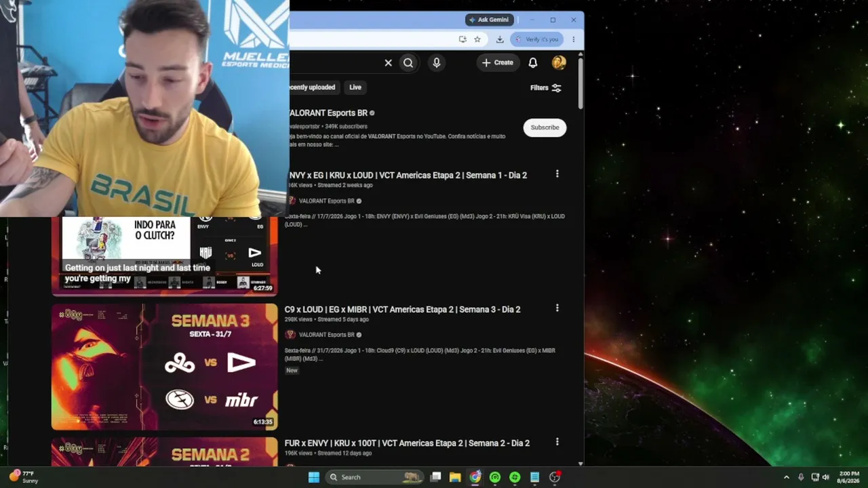Open File Explorer from the taskbar
The image size is (868, 488).
pyautogui.click(x=455, y=477)
